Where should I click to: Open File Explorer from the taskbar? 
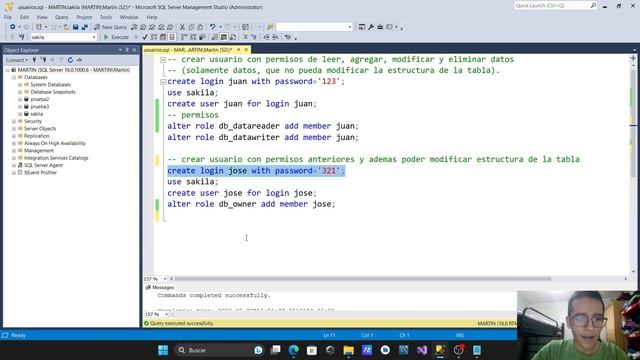[349, 350]
